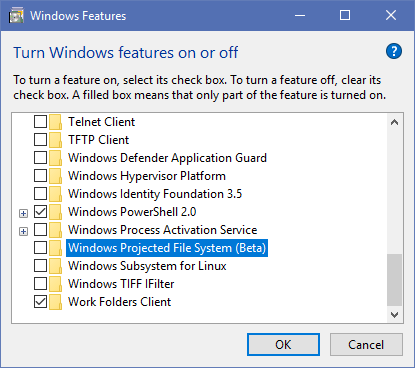
Task: Expand the Windows Process Activation Service node
Action: [23, 231]
